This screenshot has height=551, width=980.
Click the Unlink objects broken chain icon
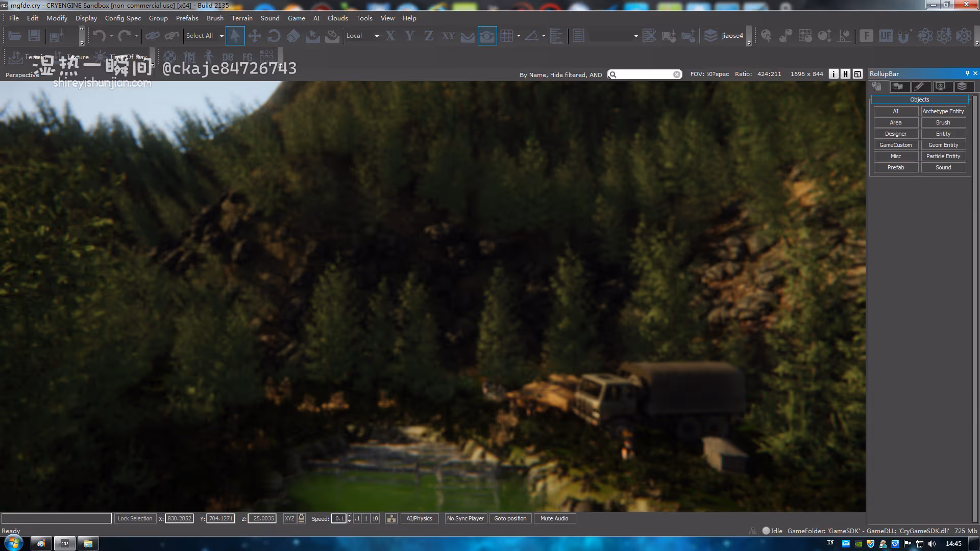coord(172,36)
